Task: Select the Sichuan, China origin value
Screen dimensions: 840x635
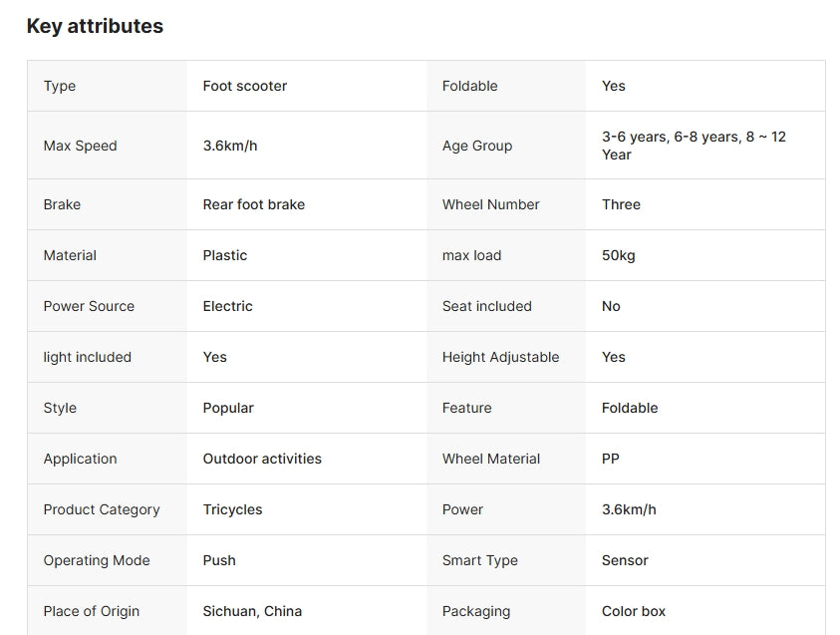Action: pos(252,611)
